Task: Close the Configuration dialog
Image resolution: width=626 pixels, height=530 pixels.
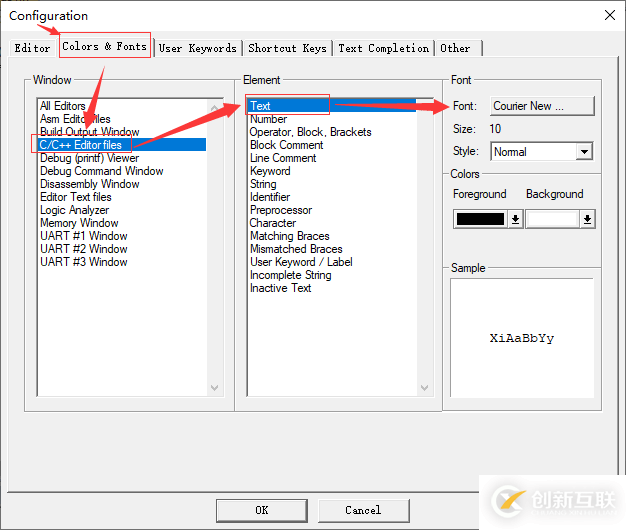Action: (x=610, y=16)
